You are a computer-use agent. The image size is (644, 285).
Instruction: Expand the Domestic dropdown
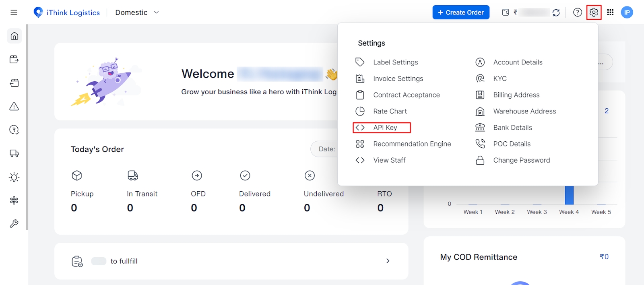coord(137,12)
